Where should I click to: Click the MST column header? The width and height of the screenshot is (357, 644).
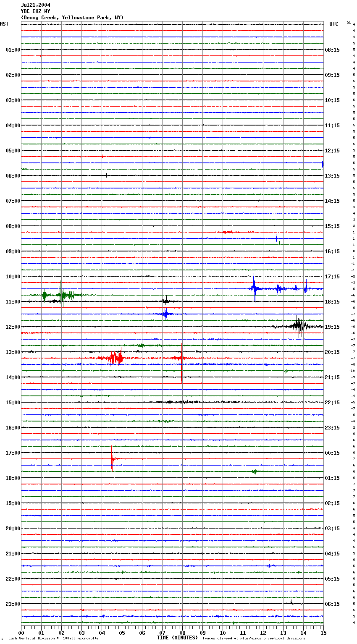pyautogui.click(x=4, y=24)
